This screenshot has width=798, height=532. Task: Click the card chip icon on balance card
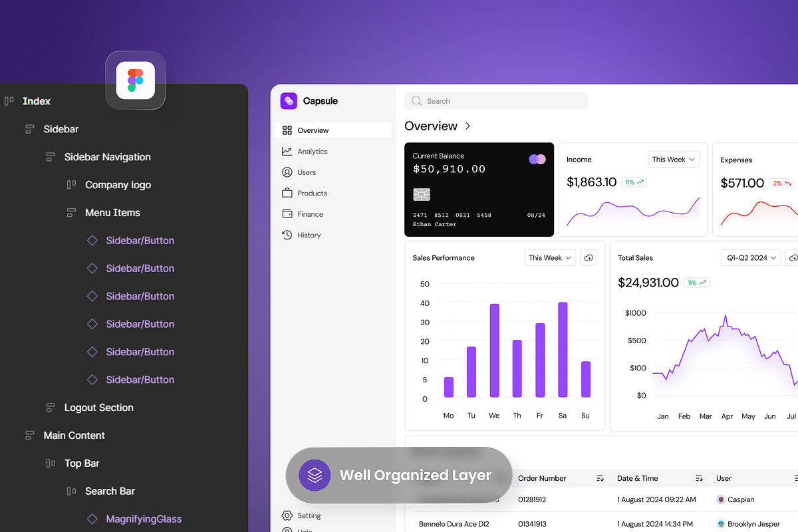pyautogui.click(x=421, y=194)
